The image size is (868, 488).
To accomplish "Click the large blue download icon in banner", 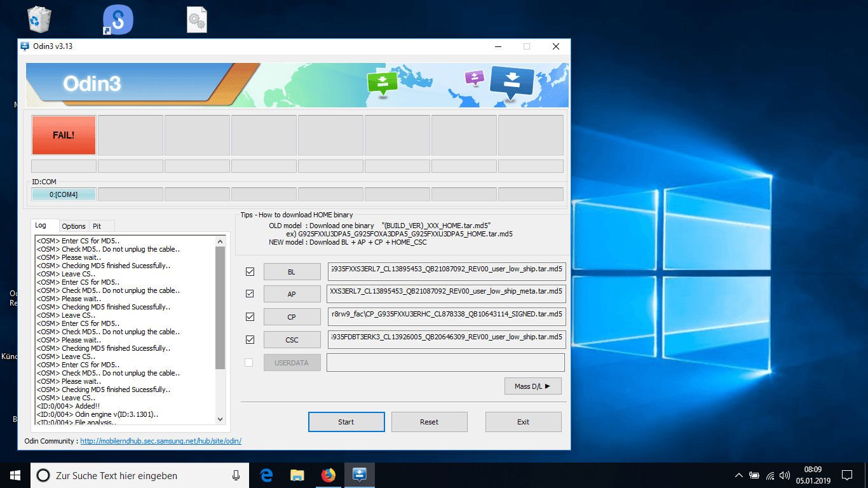I will tap(513, 84).
